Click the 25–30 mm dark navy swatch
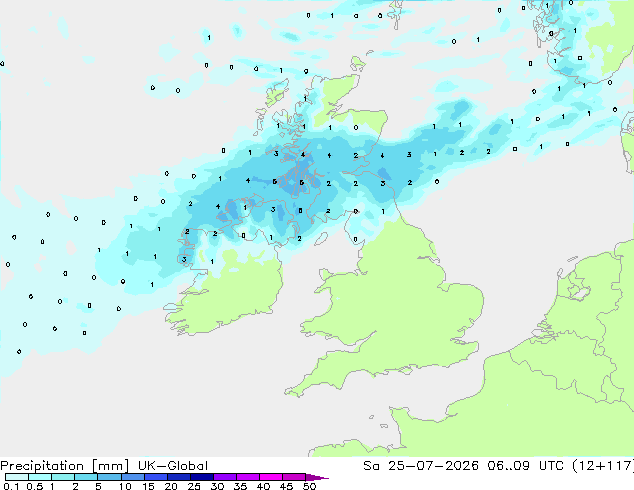Viewport: 634px width, 490px height. pos(202,477)
